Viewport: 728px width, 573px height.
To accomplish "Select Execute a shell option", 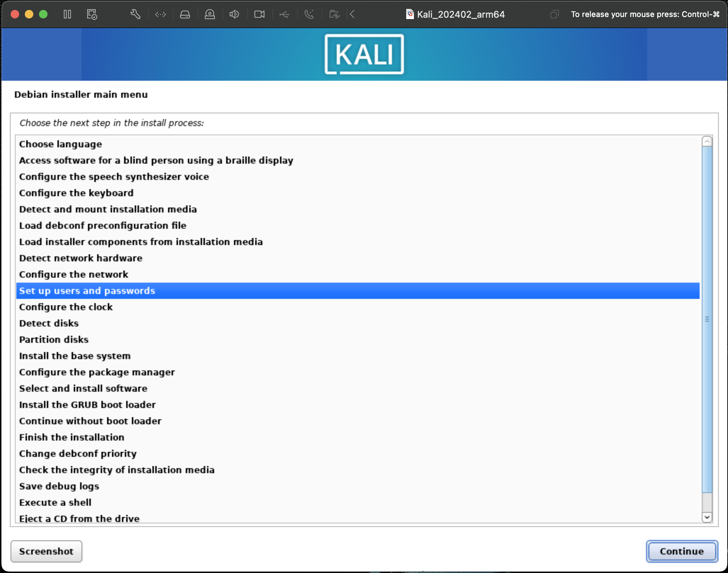I will pyautogui.click(x=55, y=502).
